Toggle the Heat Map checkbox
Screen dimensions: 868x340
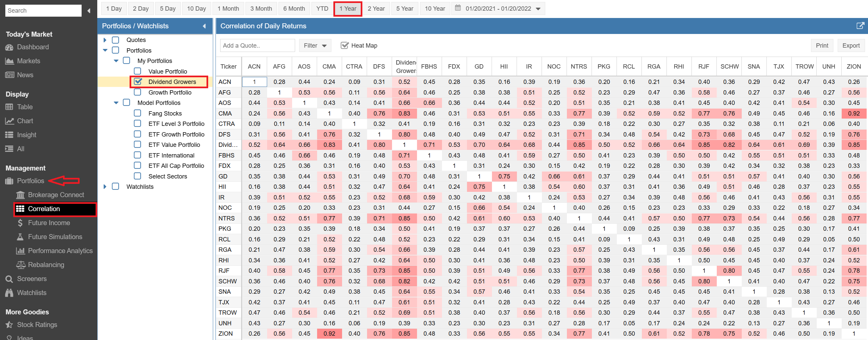(344, 46)
